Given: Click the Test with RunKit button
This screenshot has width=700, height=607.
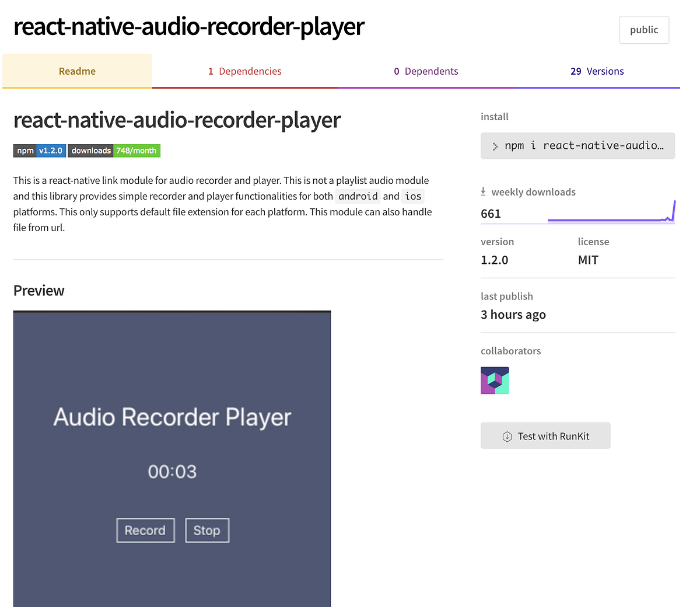Looking at the screenshot, I should click(545, 435).
